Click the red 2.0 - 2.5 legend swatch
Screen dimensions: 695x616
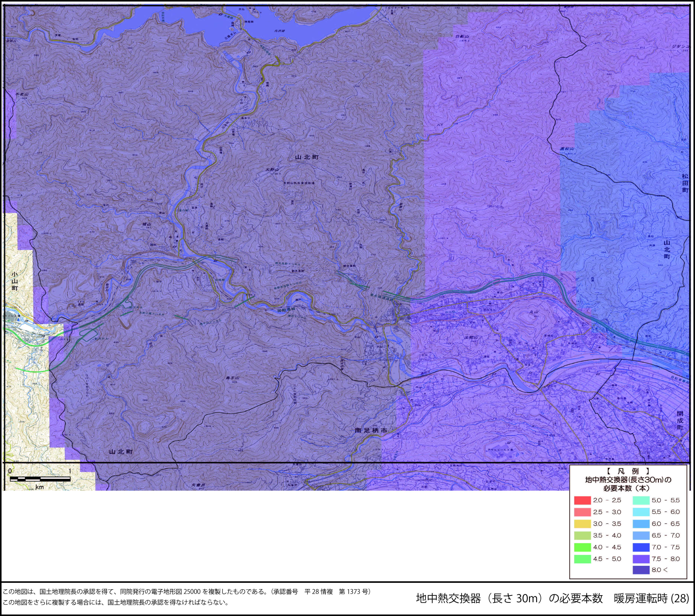tap(582, 500)
